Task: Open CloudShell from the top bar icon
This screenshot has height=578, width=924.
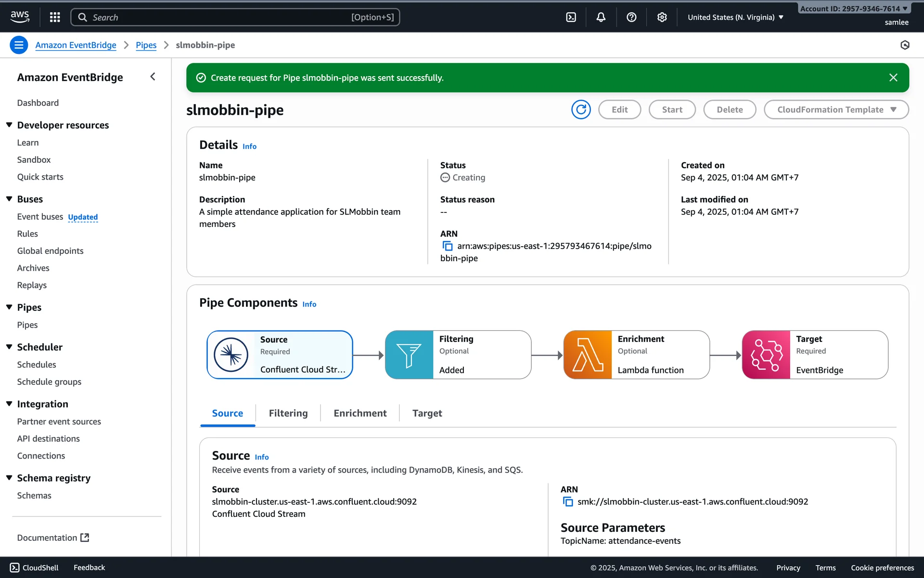Action: click(x=571, y=17)
